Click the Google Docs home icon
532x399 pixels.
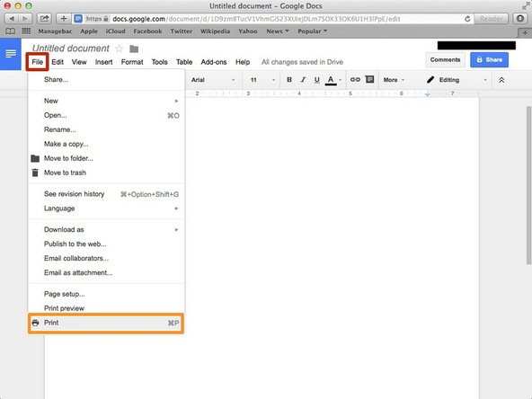tap(11, 54)
